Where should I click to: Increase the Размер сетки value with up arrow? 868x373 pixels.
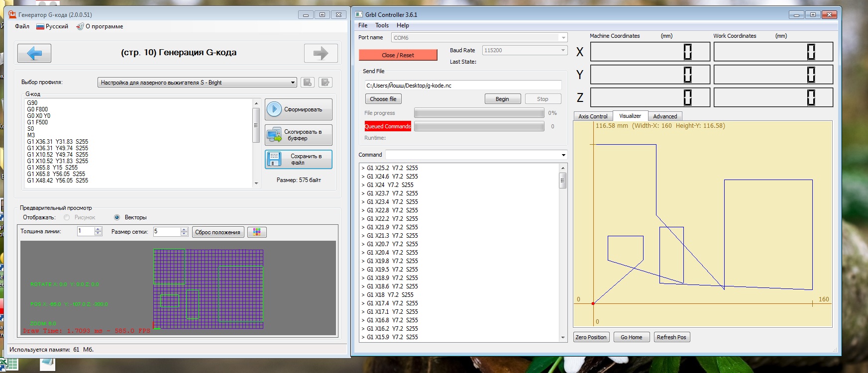click(x=184, y=229)
